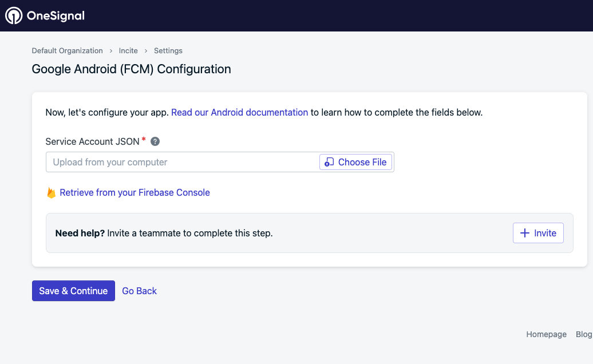Open the Settings breadcrumb link
Screen dimensions: 593x364
[168, 51]
